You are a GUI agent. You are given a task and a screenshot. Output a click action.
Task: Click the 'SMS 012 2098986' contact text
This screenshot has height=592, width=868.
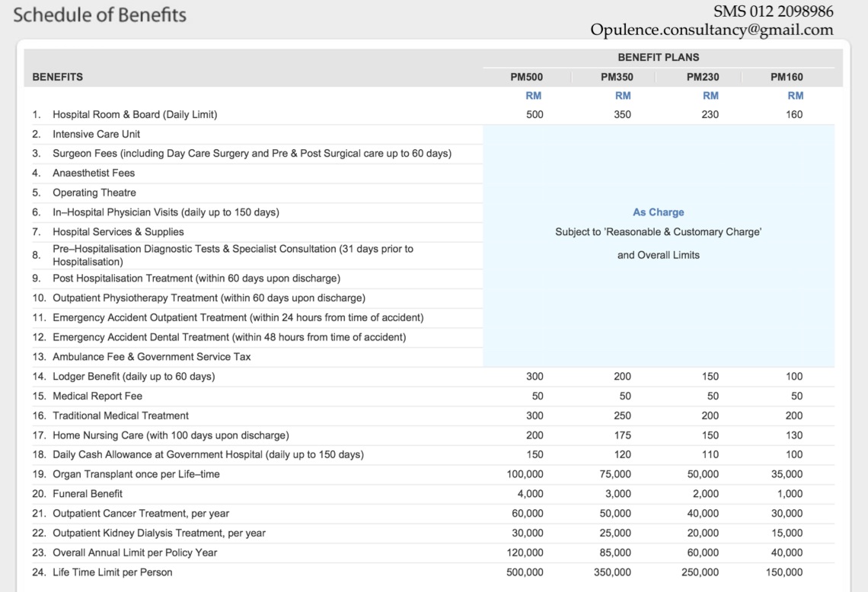click(774, 11)
